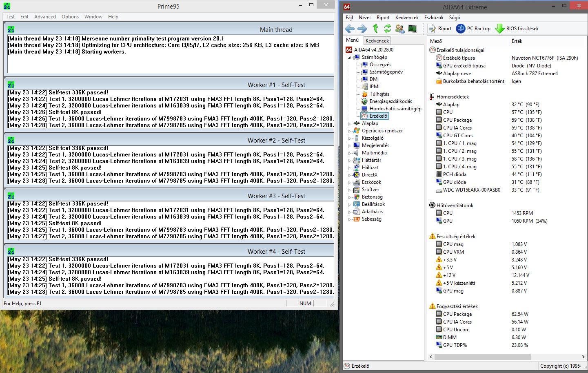Click the user accounts toolbar icon
The width and height of the screenshot is (588, 373).
click(400, 29)
